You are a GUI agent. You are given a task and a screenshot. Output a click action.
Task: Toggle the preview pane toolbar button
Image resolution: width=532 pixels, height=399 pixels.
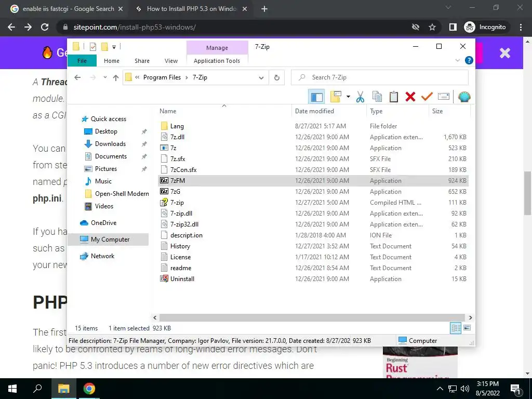coord(316,97)
